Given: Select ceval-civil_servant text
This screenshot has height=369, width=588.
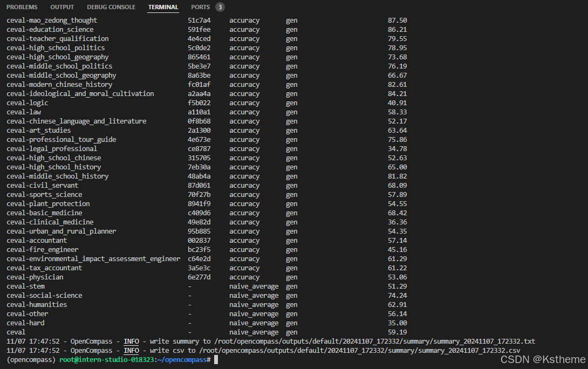Looking at the screenshot, I should (x=43, y=185).
